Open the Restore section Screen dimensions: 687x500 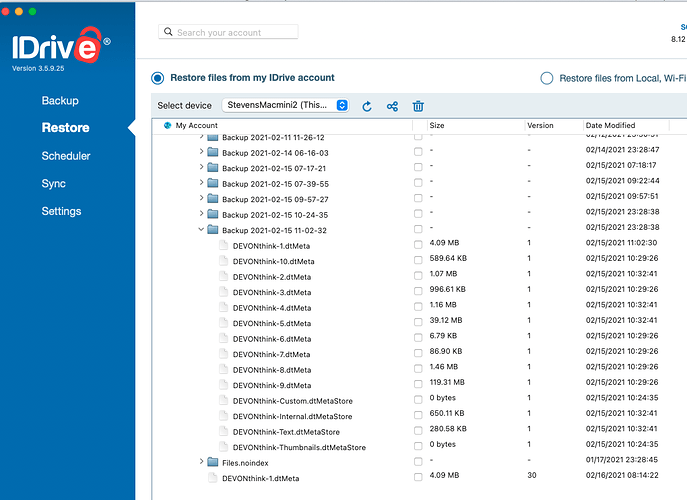coord(65,128)
